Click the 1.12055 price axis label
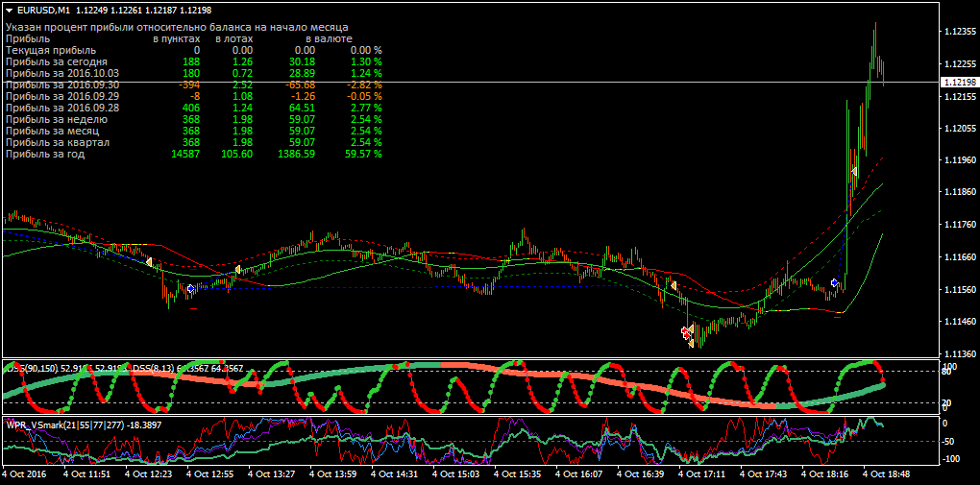This screenshot has height=485, width=980. tap(960, 128)
